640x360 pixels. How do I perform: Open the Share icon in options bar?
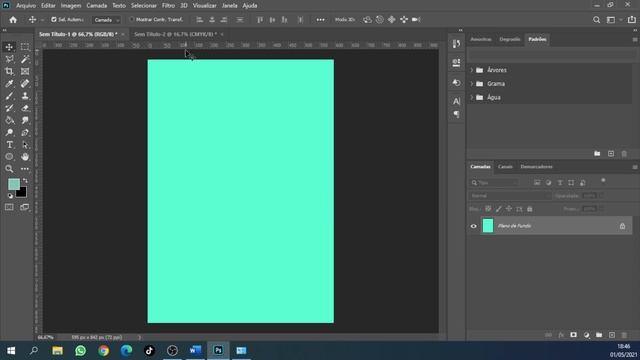(x=631, y=20)
